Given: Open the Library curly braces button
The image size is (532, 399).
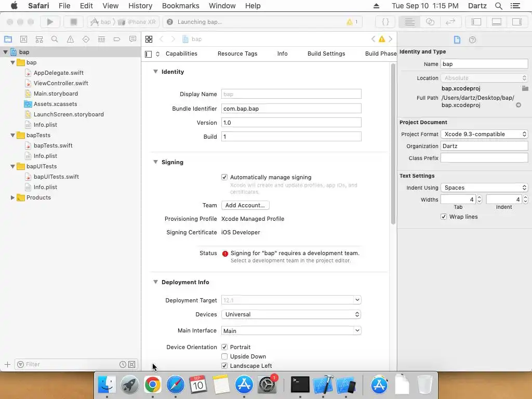Looking at the screenshot, I should click(x=385, y=22).
